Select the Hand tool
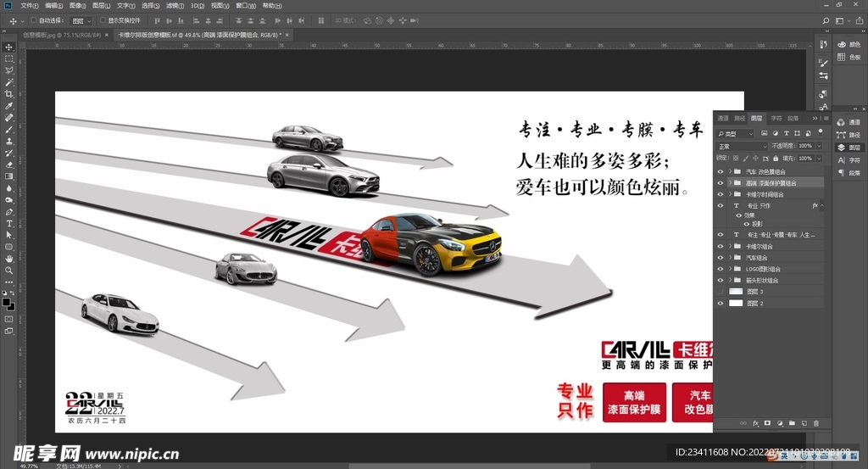Viewport: 868px width, 469px height. coord(8,259)
